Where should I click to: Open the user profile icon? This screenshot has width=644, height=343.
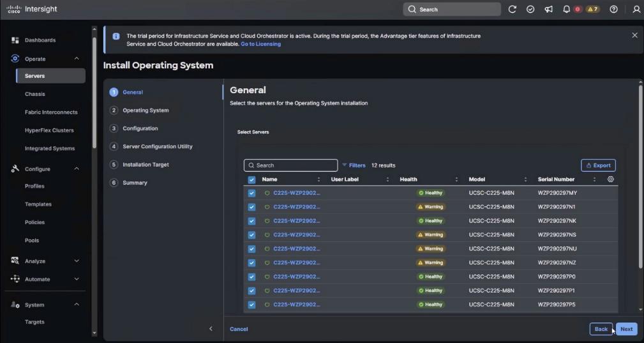[636, 10]
